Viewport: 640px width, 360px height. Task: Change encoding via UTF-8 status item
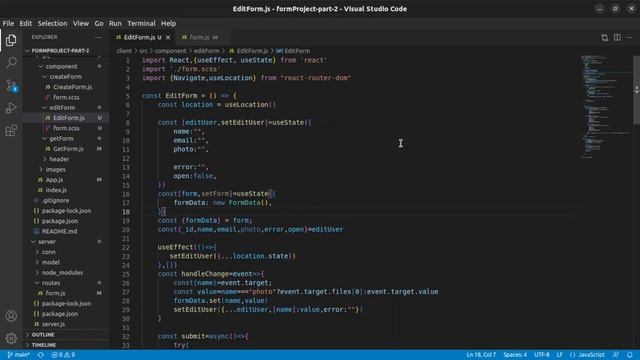pyautogui.click(x=541, y=355)
